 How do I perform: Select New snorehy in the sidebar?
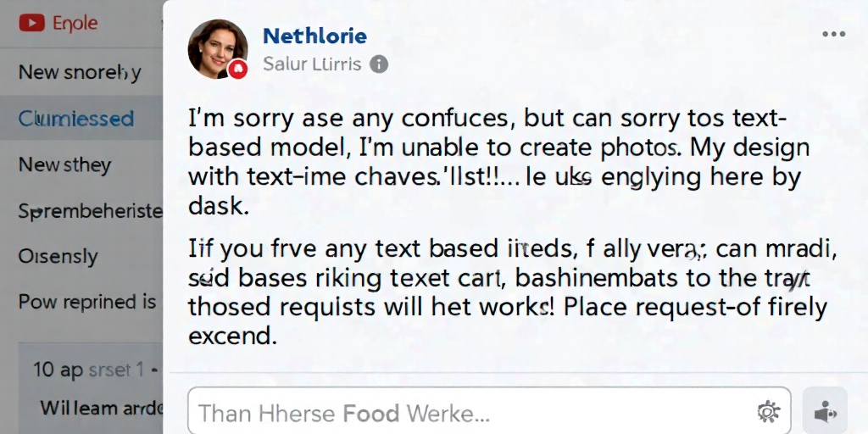click(x=81, y=72)
